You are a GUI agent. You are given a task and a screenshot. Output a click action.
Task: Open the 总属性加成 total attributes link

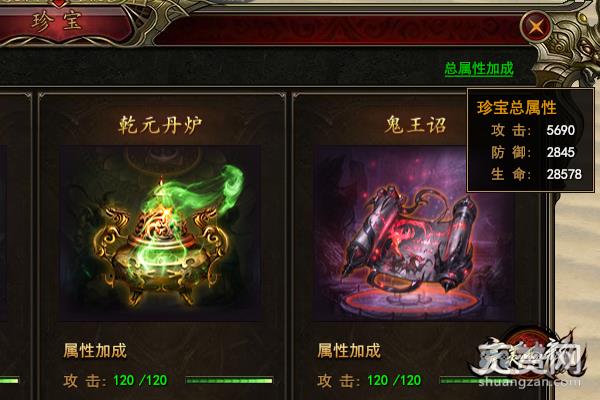(479, 69)
